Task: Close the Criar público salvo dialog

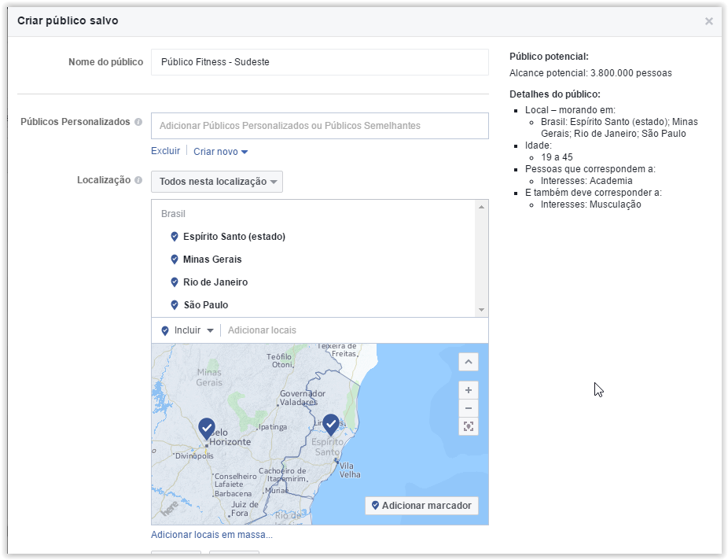Action: 708,21
